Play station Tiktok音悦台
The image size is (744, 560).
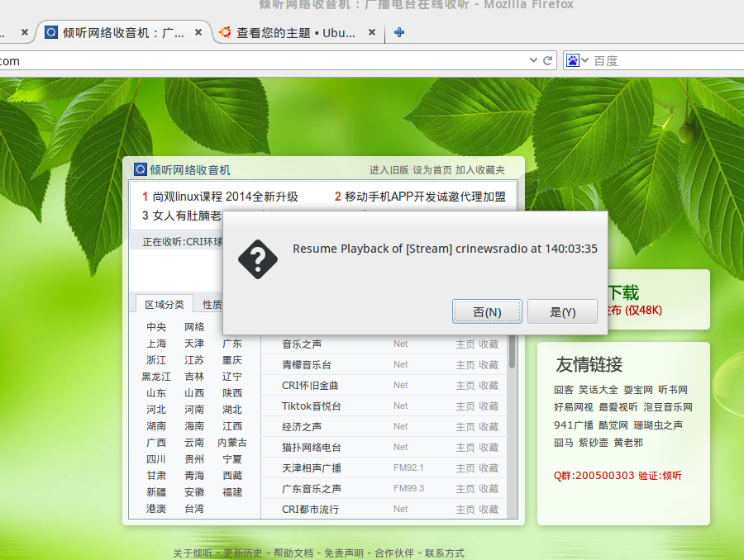coord(312,406)
